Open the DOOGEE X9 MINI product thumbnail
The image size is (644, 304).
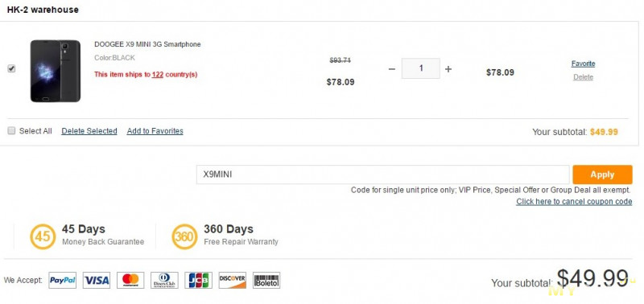56,71
